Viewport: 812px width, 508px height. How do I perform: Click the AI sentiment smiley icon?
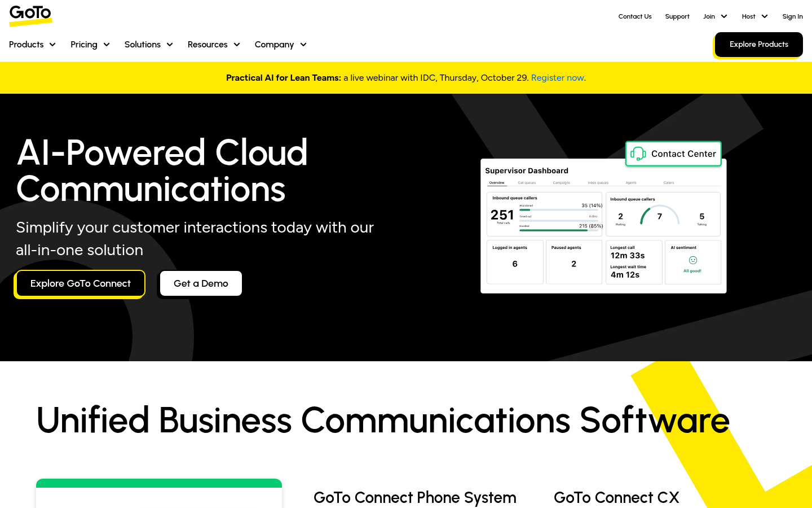[x=693, y=260]
